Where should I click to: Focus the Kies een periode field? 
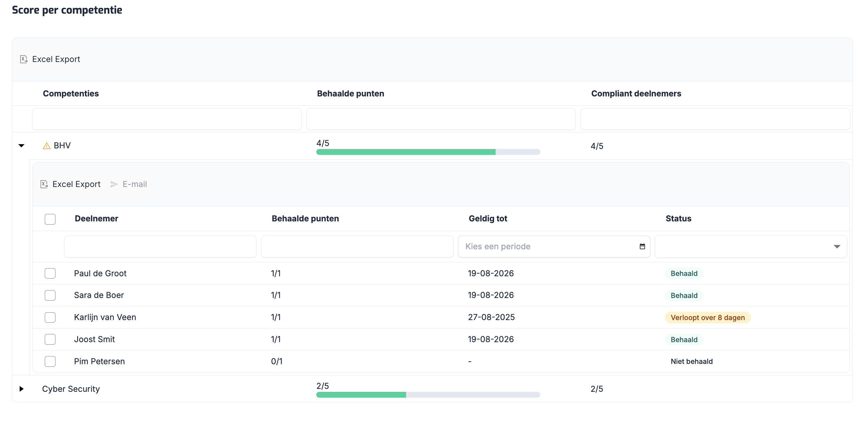(546, 246)
